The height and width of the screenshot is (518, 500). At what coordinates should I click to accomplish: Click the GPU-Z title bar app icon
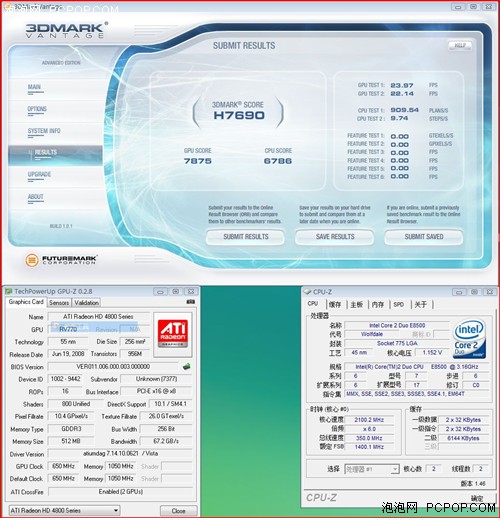[8, 291]
